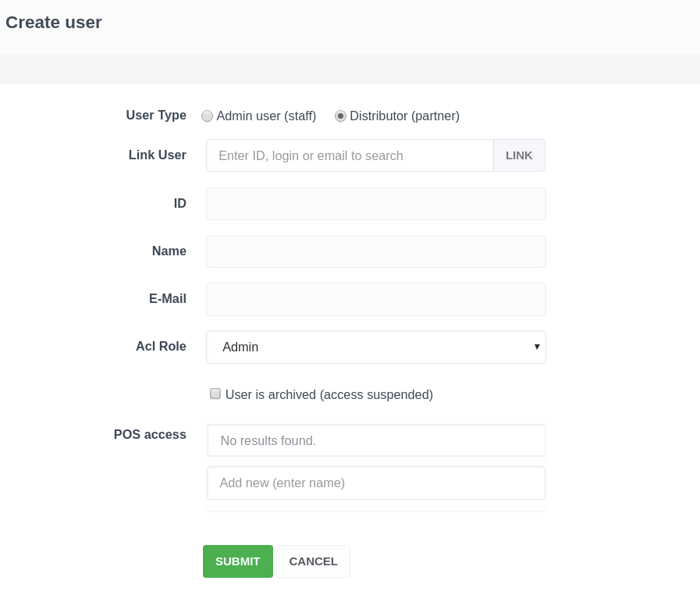Viewport: 700px width, 602px height.
Task: Click the No results found box
Action: pyautogui.click(x=375, y=440)
